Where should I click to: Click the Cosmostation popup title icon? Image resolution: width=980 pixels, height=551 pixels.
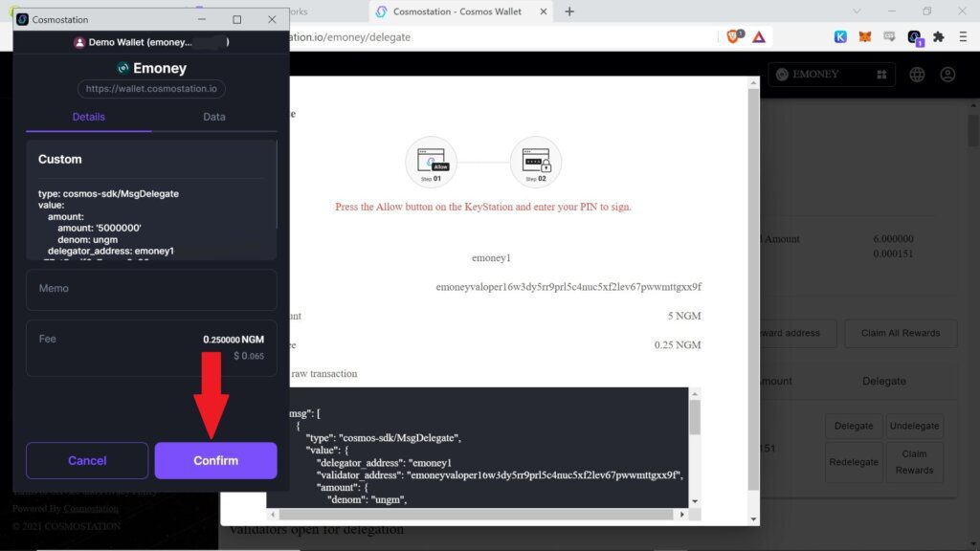[23, 19]
